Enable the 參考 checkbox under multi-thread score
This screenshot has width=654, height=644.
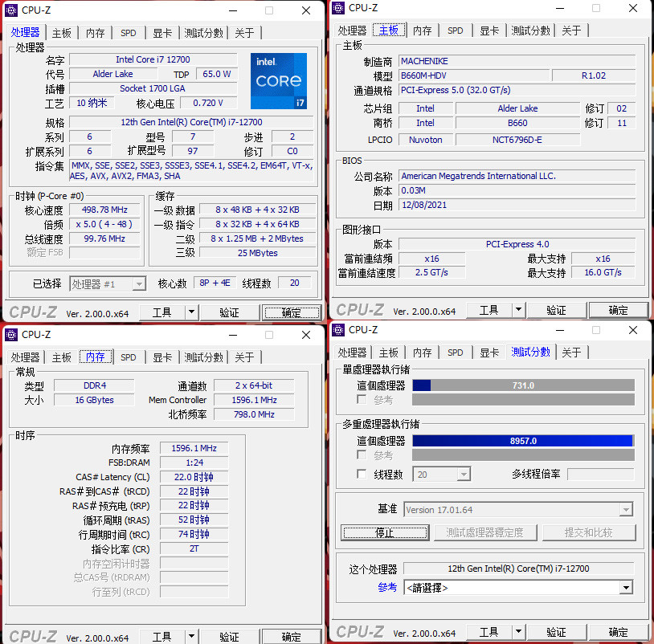(x=362, y=454)
